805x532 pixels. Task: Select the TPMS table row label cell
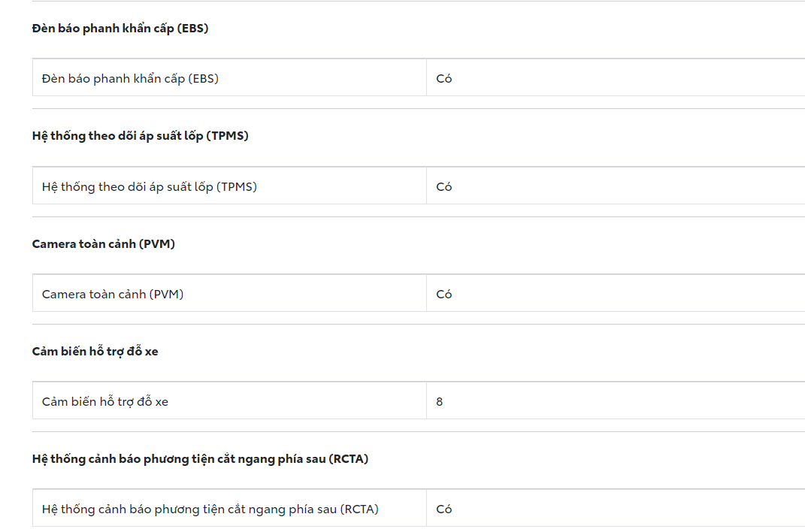(150, 186)
